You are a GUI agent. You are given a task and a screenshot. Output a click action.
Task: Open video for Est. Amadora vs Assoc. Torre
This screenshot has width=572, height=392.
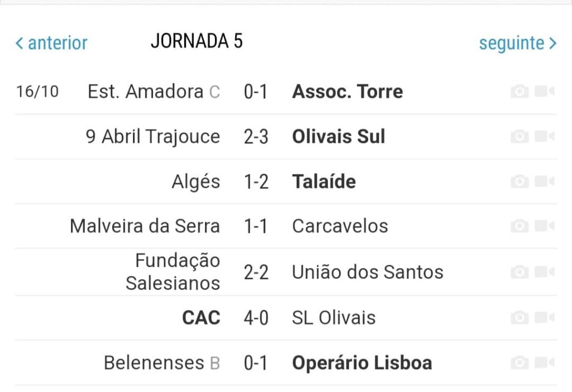coord(545,91)
